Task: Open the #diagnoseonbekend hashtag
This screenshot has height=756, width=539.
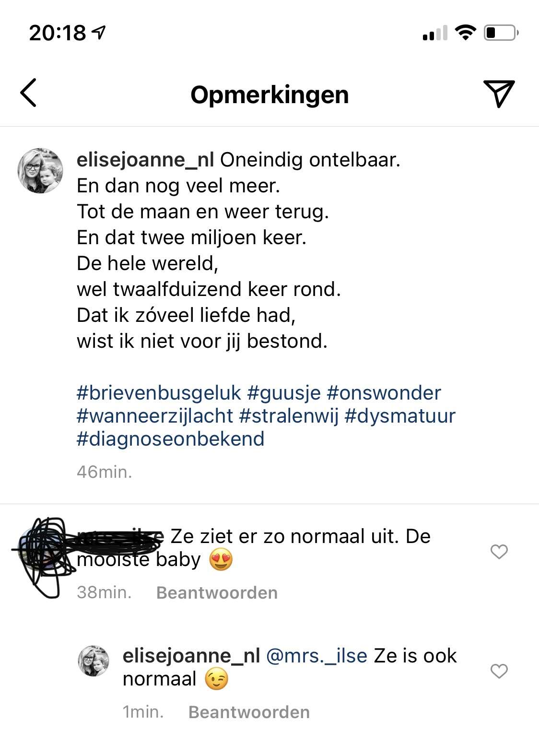Action: pos(171,439)
